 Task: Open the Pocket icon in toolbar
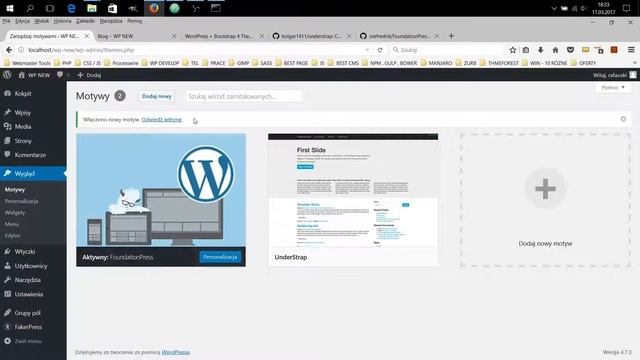[570, 50]
